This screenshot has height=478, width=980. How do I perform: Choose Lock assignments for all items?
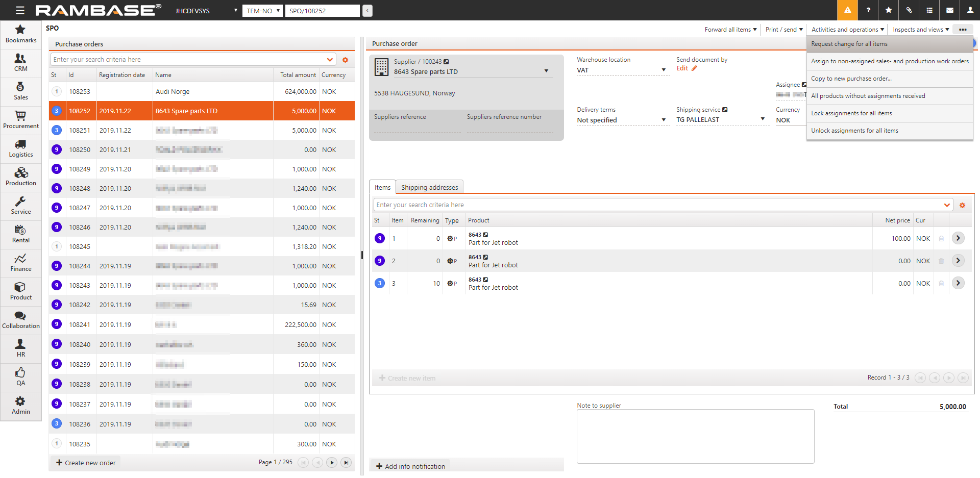click(851, 113)
